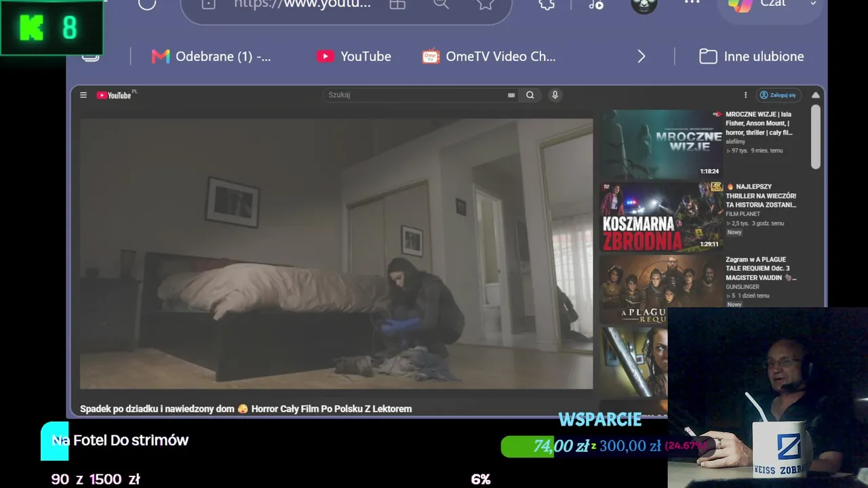Click the scrollbar up arrow on YouTube page
This screenshot has width=868, height=488.
pos(816,95)
